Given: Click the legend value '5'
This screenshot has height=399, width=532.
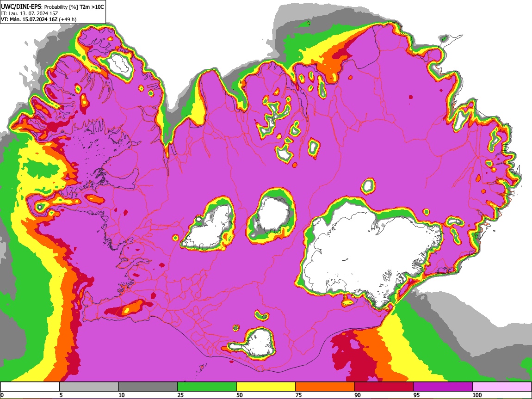Looking at the screenshot, I should pyautogui.click(x=61, y=395).
